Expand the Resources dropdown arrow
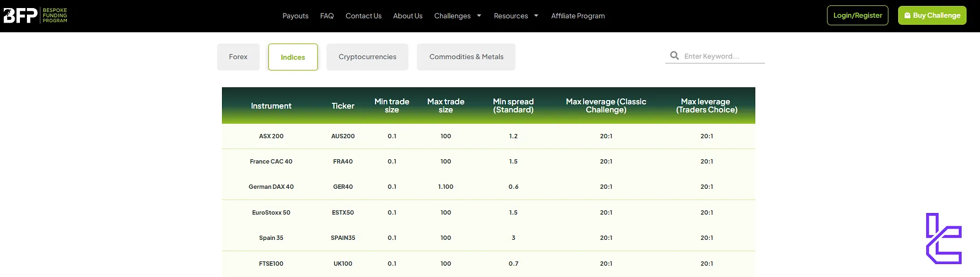This screenshot has height=277, width=980. click(x=536, y=16)
